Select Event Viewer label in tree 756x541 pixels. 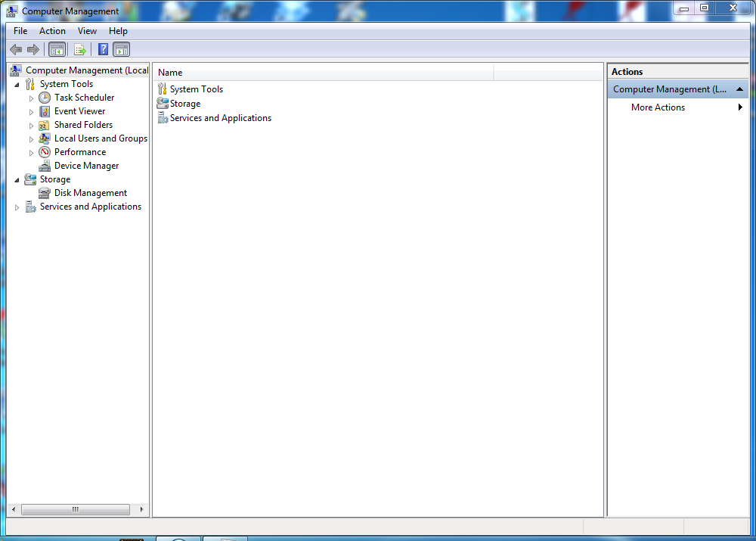click(x=79, y=111)
